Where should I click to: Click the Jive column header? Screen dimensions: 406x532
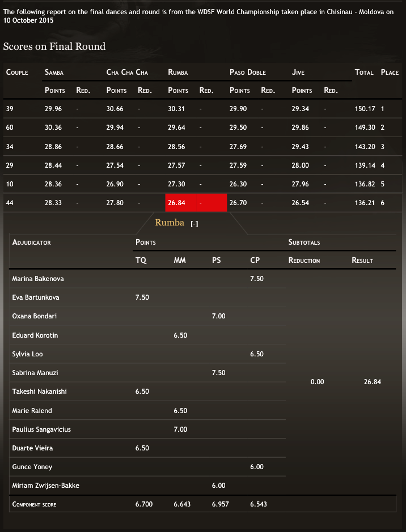pos(298,73)
